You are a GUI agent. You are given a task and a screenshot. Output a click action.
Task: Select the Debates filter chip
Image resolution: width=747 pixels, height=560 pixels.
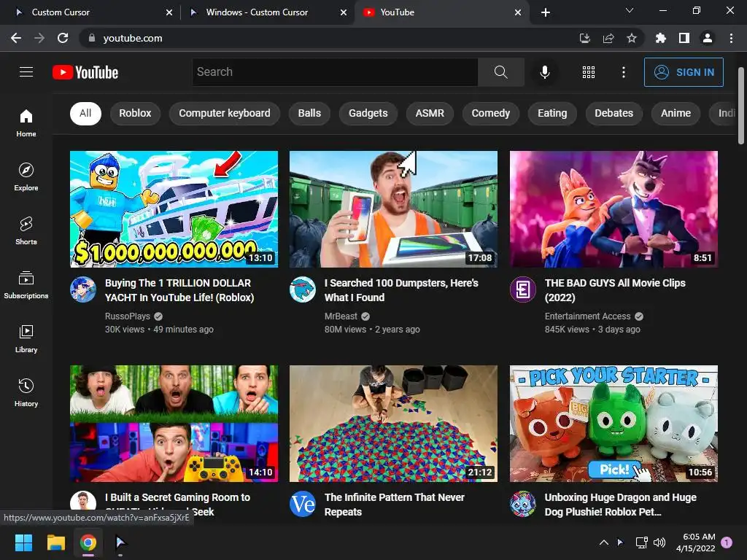tap(614, 113)
